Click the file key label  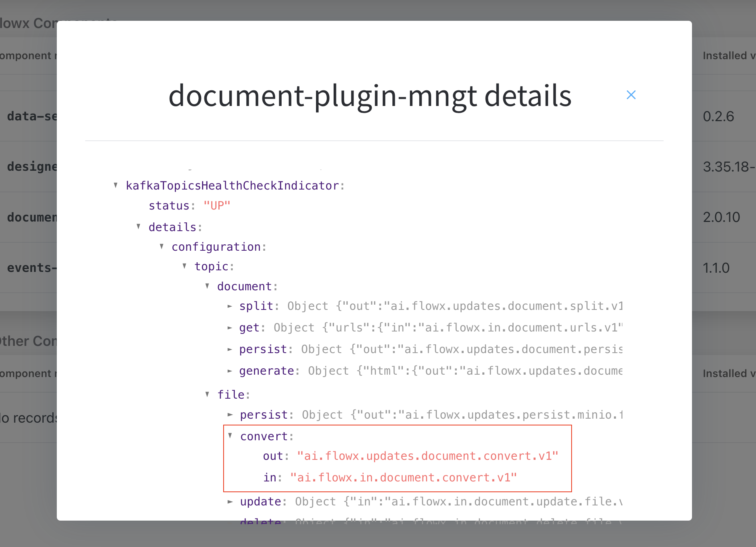coord(231,395)
